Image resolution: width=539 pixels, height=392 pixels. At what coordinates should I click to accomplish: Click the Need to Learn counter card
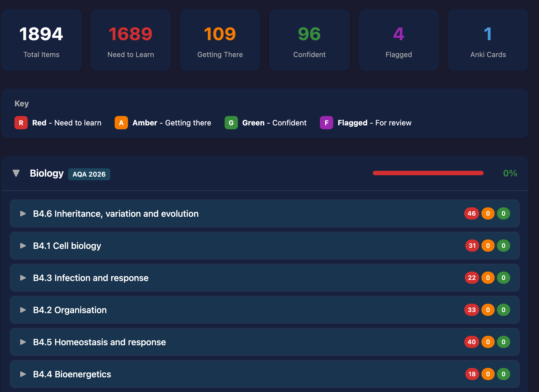(130, 40)
